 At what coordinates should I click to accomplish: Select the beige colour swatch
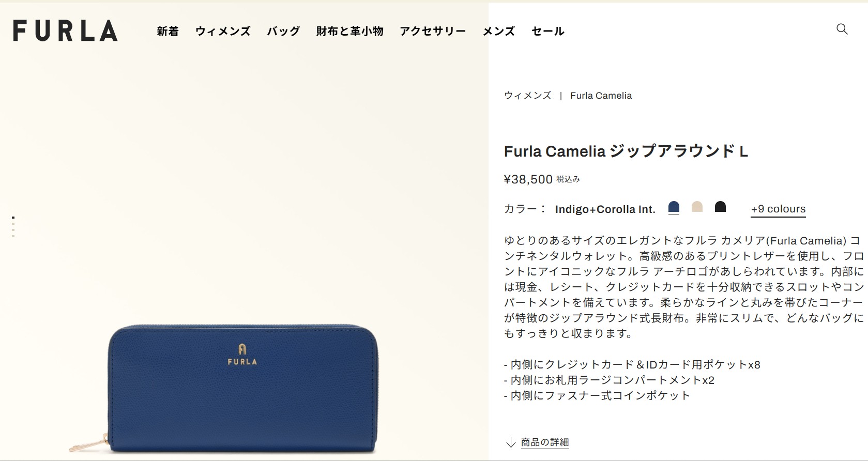pyautogui.click(x=697, y=207)
